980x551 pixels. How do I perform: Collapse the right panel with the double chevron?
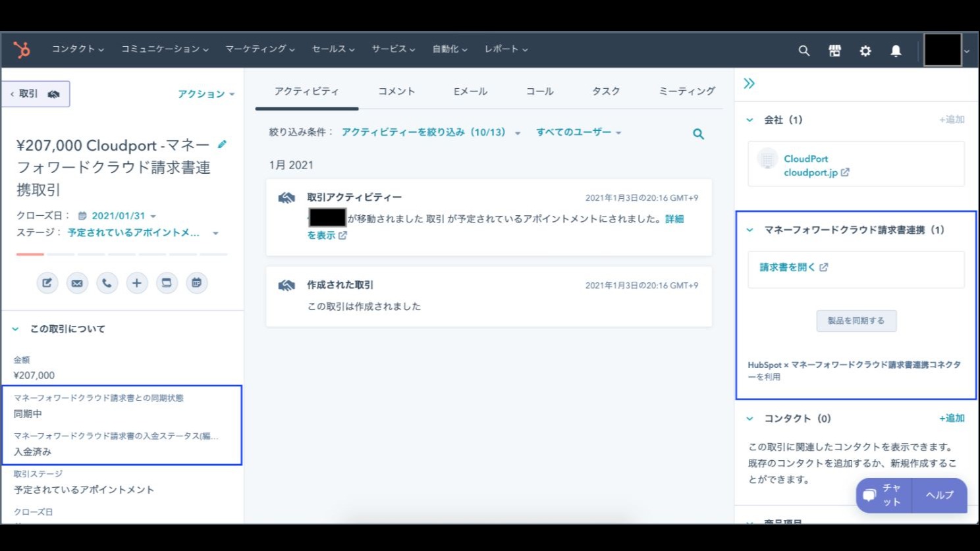(749, 84)
